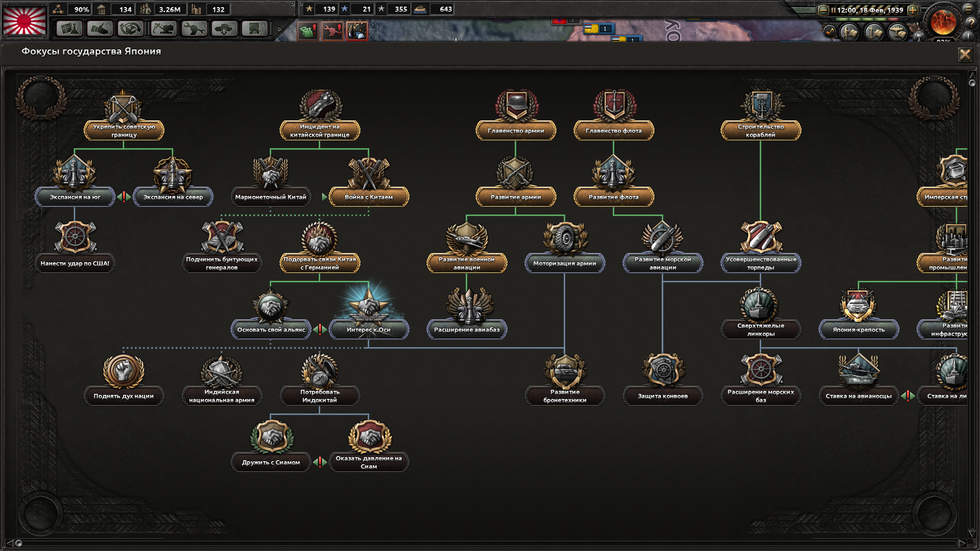Image resolution: width=980 pixels, height=551 pixels.
Task: Click the 'Экспансия на юг' focus button
Action: pos(75,197)
